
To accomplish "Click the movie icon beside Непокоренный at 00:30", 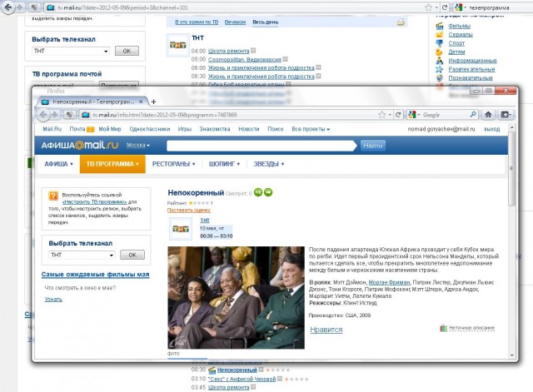I will (x=212, y=370).
